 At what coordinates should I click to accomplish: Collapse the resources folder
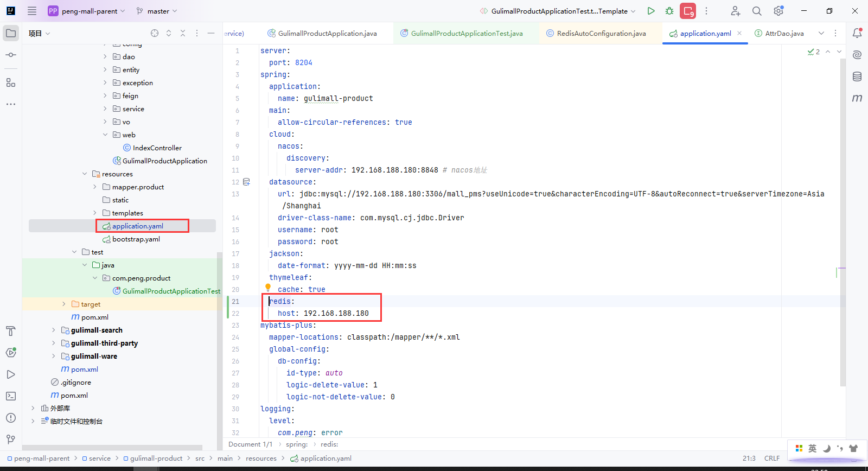click(x=85, y=174)
